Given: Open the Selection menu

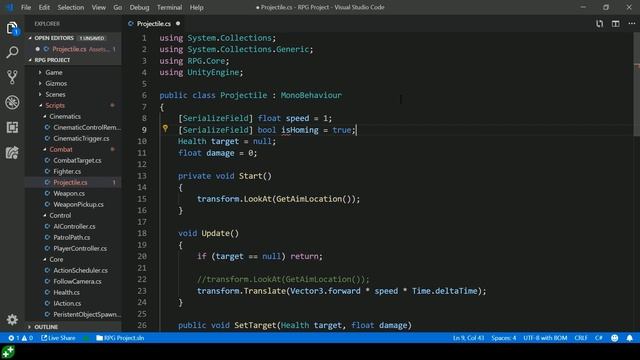Looking at the screenshot, I should 71,7.
